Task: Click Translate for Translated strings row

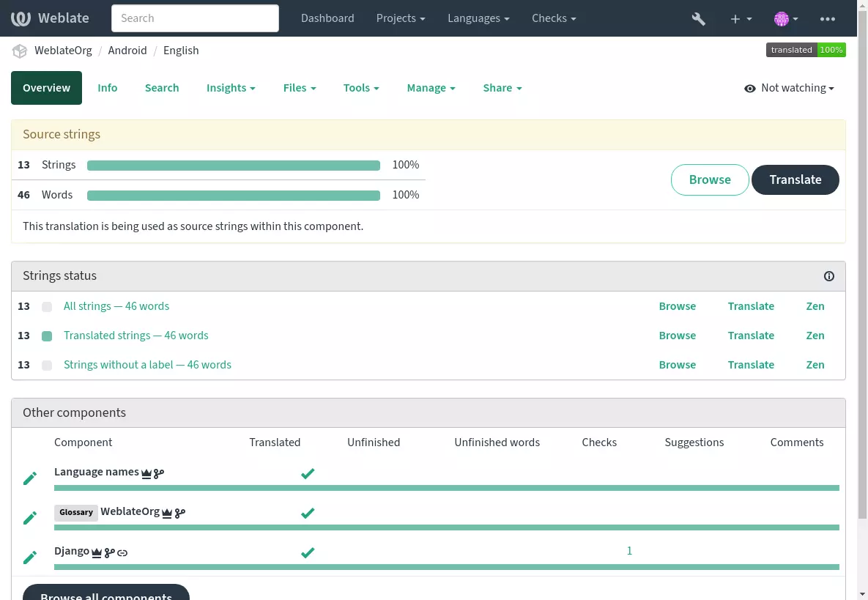Action: [x=751, y=336]
